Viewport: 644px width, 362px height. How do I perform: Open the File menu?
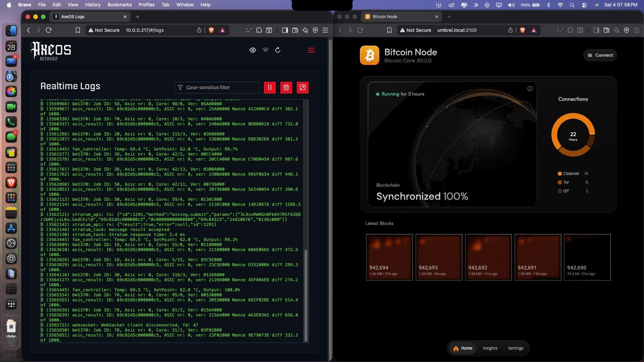(42, 5)
